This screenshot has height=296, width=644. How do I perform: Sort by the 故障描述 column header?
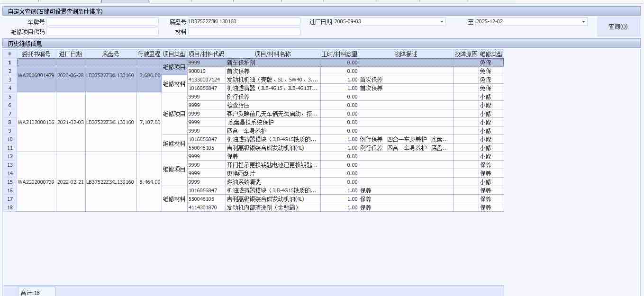pos(406,54)
